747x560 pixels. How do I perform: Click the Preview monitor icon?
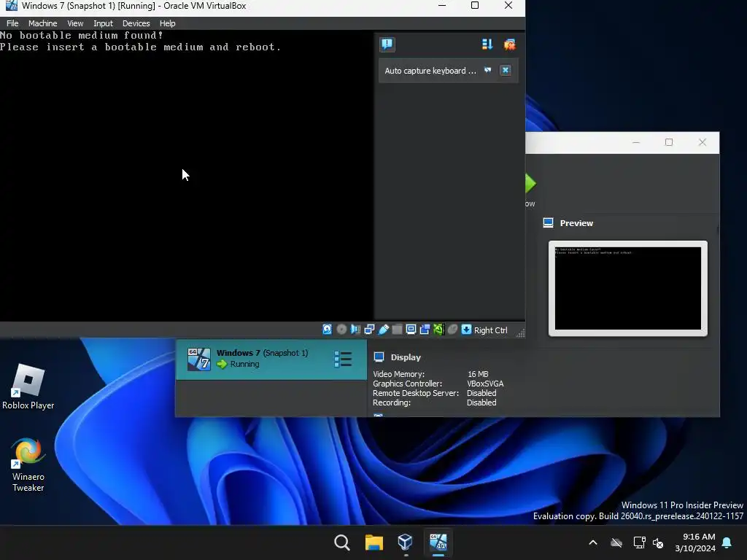[x=549, y=223]
